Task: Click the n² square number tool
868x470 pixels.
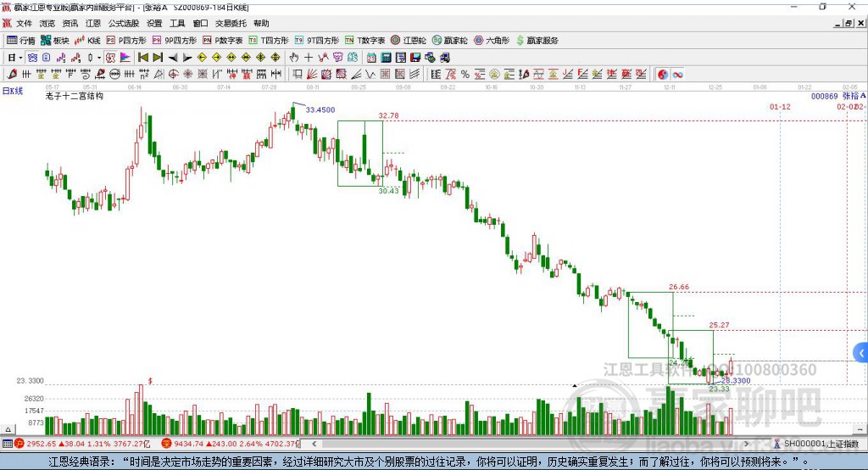Action: coord(144,75)
